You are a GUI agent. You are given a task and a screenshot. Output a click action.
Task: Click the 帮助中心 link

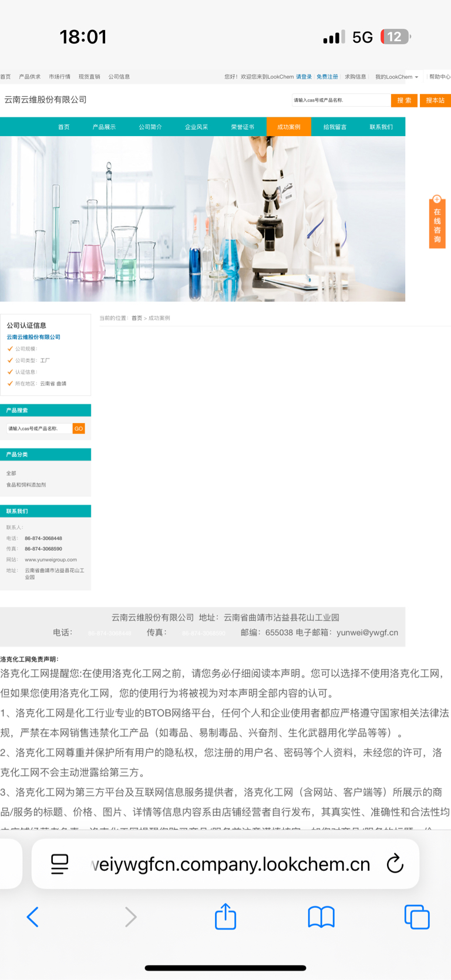440,77
